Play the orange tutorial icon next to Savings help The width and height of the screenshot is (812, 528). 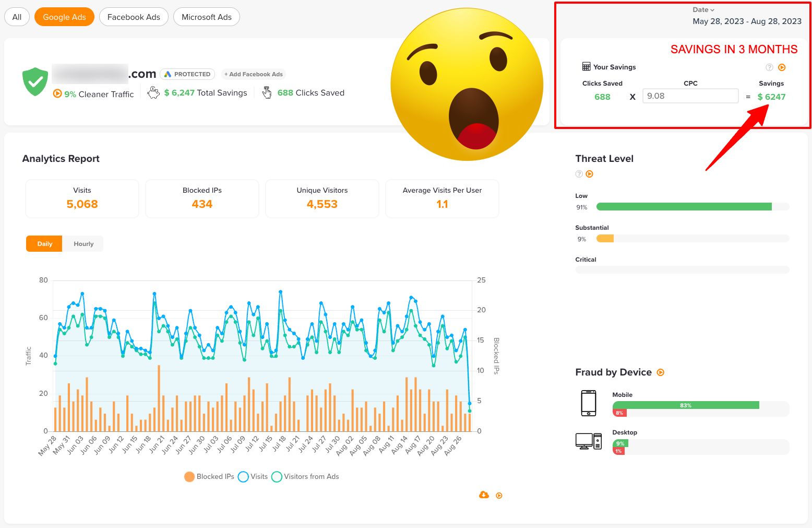(782, 67)
